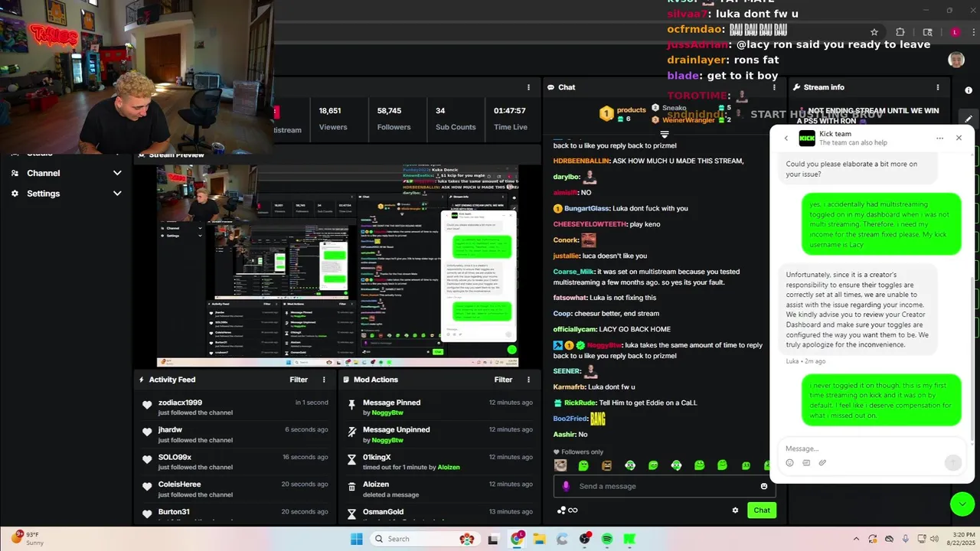Show hidden icons in the system tray
This screenshot has width=980, height=551.
pos(856,539)
